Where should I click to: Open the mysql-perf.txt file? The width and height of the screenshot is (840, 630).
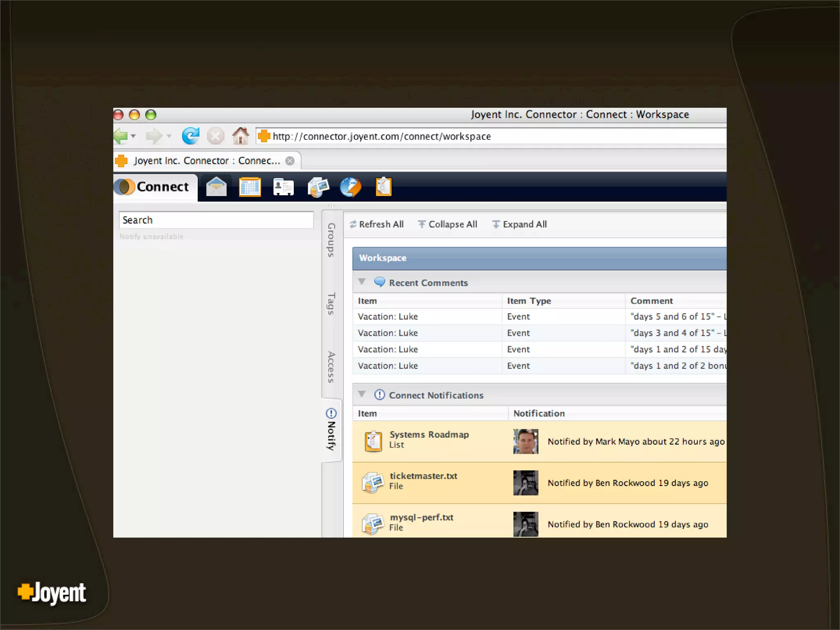pos(422,517)
